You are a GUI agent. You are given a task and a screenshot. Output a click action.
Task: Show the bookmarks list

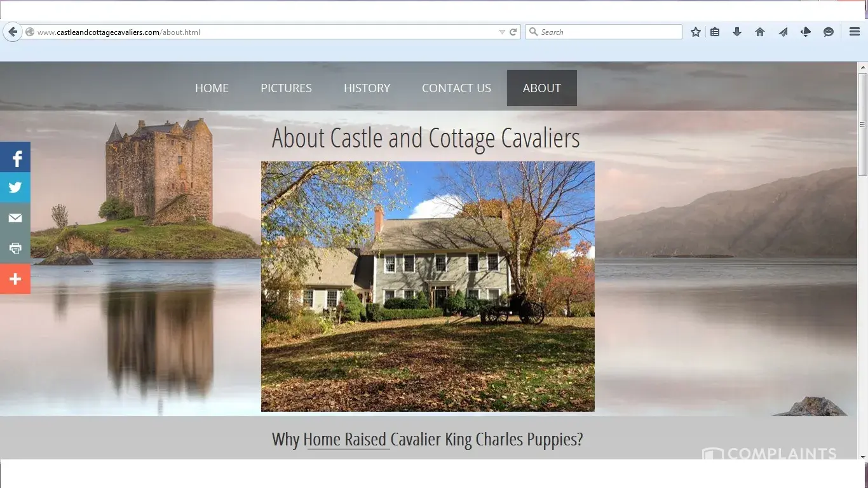715,32
